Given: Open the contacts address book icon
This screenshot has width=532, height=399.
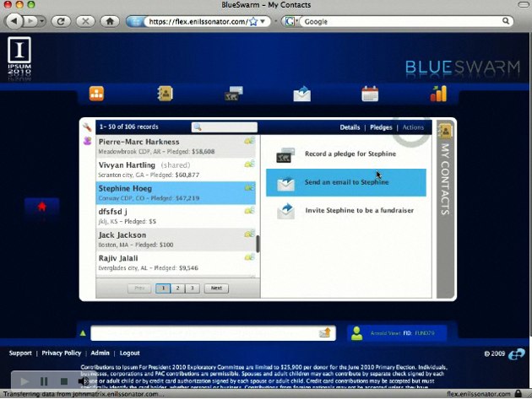Looking at the screenshot, I should click(166, 94).
